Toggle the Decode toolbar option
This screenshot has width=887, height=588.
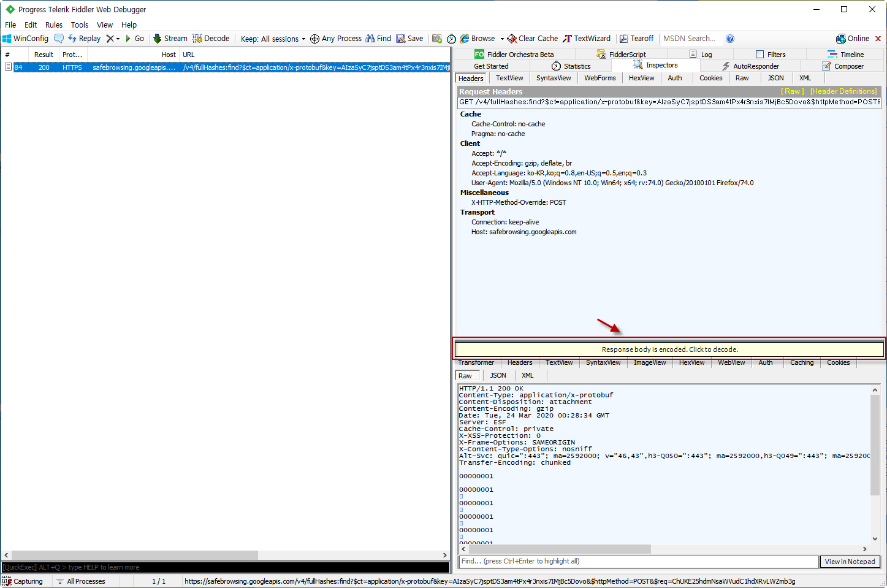[211, 38]
